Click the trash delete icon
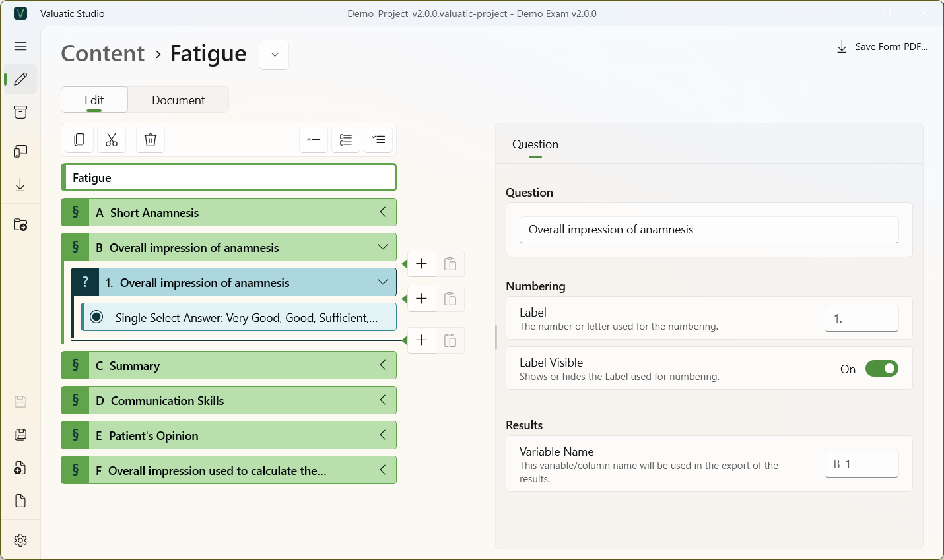944x560 pixels. pyautogui.click(x=151, y=140)
